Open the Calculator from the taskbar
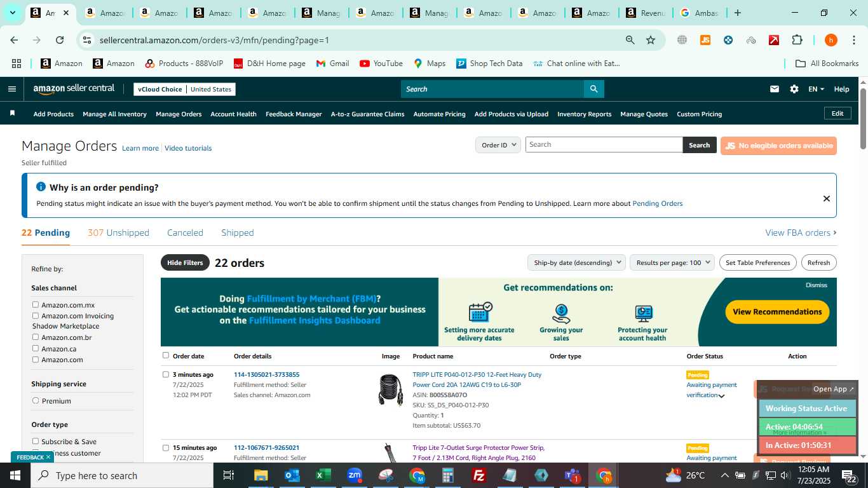The height and width of the screenshot is (488, 868). click(447, 475)
